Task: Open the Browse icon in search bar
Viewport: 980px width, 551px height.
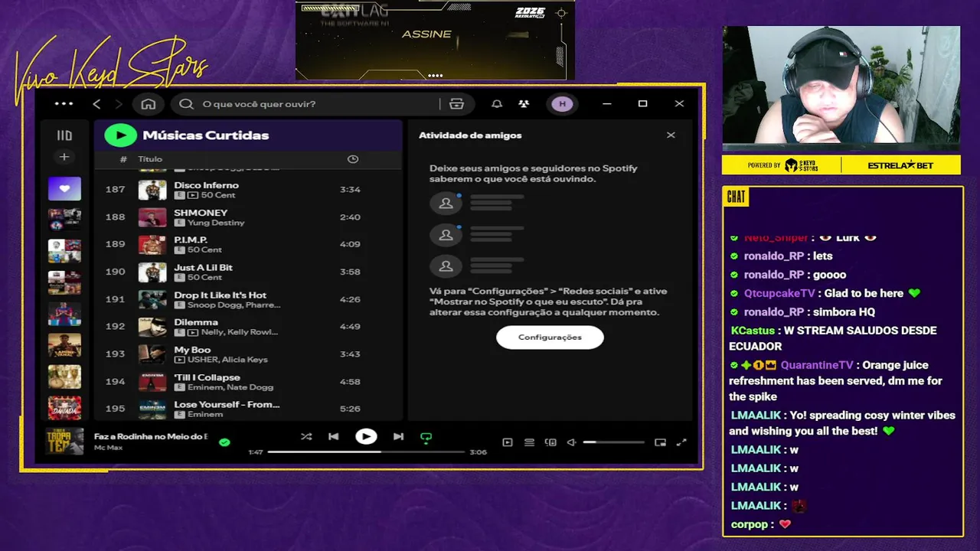Action: click(x=457, y=104)
